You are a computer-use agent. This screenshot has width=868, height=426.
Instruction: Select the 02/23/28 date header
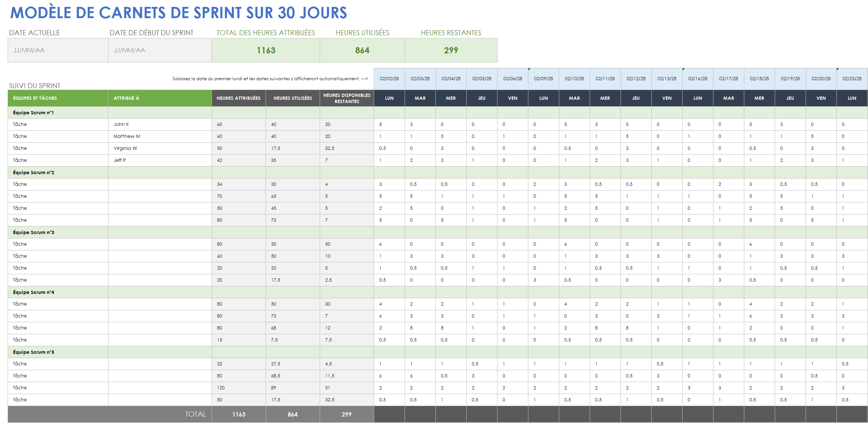click(x=852, y=79)
